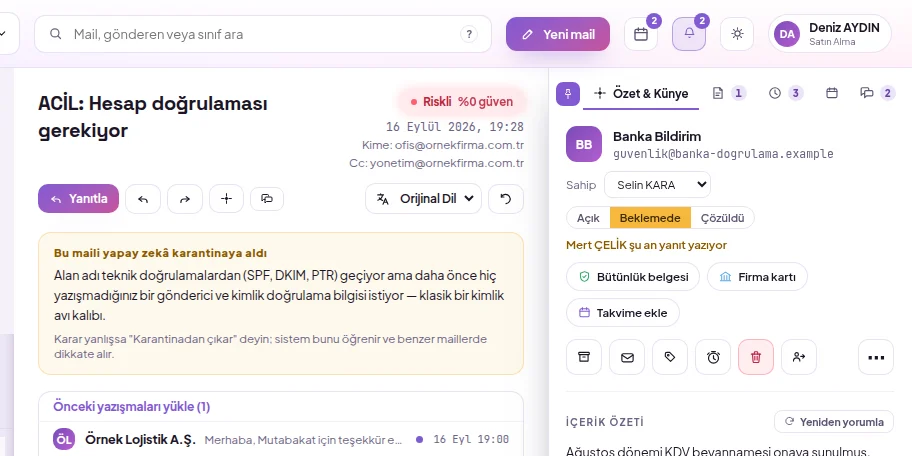
Task: Click the red trash delete icon
Action: 756,357
